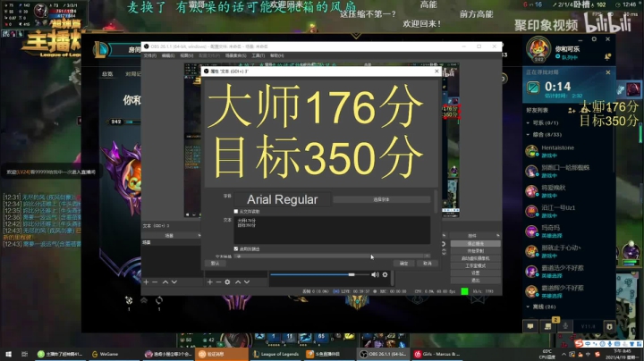
Task: Switch to League of Legends taskbar item
Action: pyautogui.click(x=276, y=354)
